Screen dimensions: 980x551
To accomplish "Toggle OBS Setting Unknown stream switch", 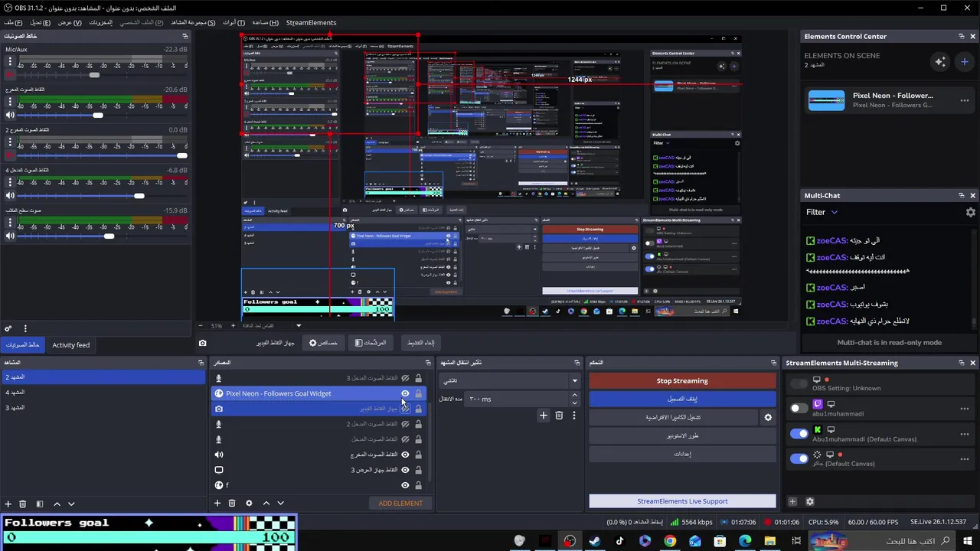I will pos(799,383).
